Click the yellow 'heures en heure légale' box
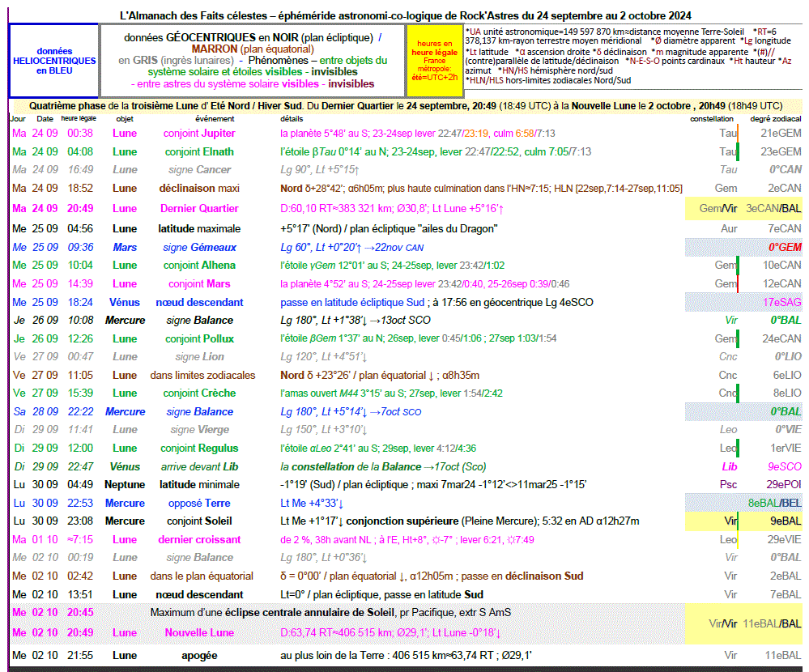Image resolution: width=809 pixels, height=672 pixels. (434, 61)
